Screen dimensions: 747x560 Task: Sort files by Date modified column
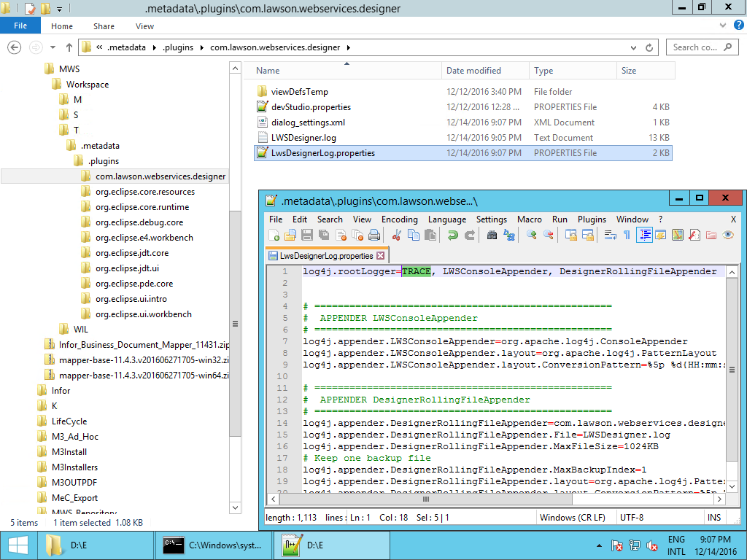473,71
